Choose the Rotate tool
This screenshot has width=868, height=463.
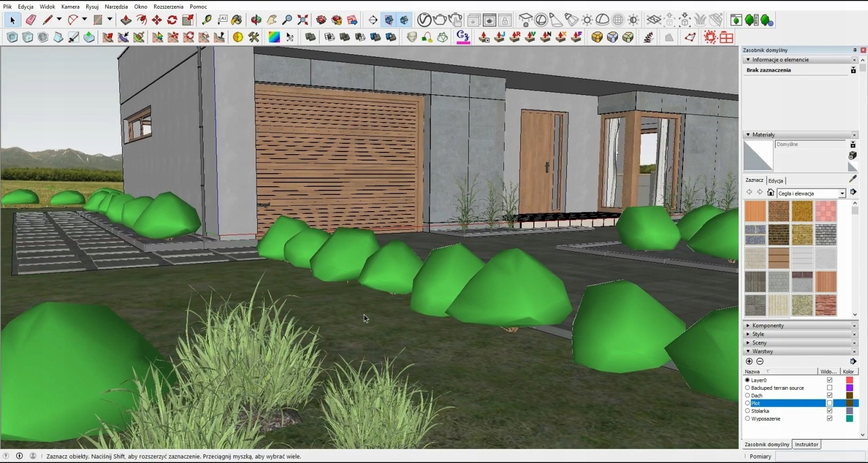point(172,20)
